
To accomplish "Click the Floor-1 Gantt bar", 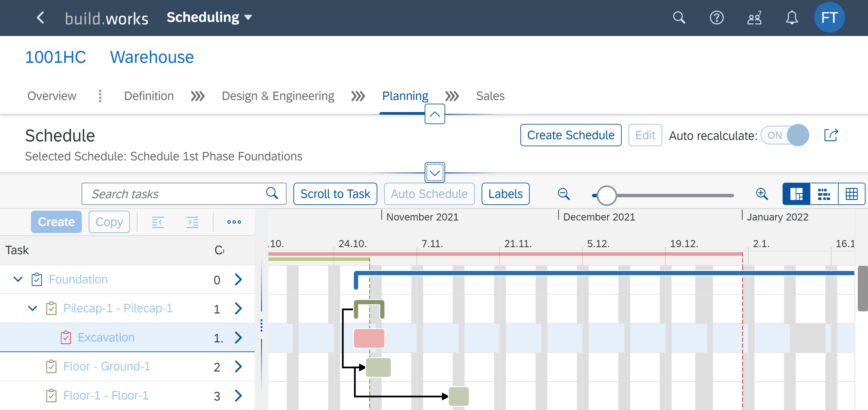I will [459, 396].
